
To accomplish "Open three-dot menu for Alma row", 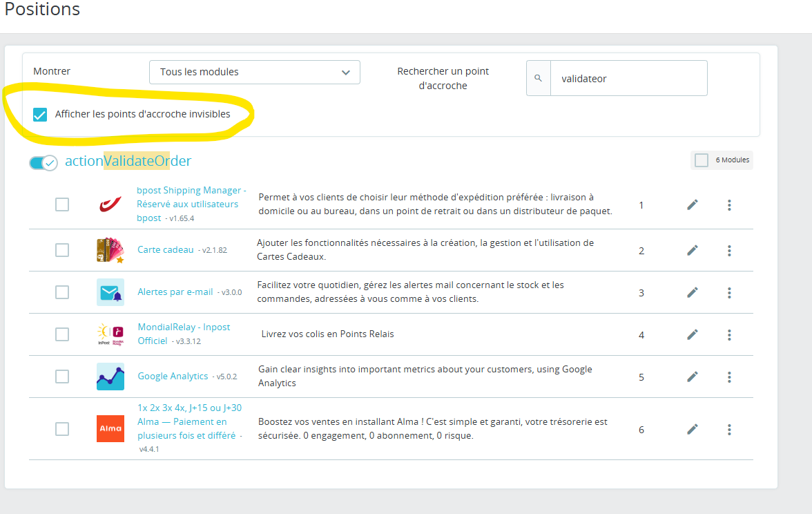I will pos(729,430).
